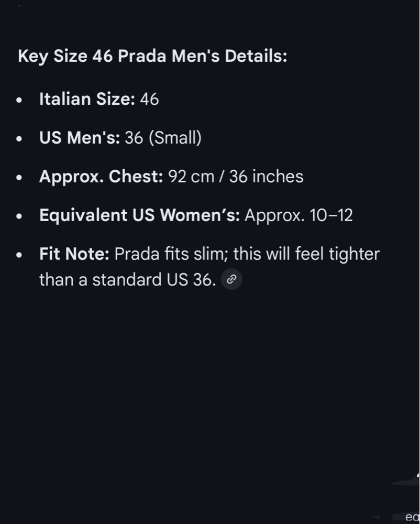The width and height of the screenshot is (420, 524).
Task: Open the source link icon after Fit Note
Action: pyautogui.click(x=231, y=279)
